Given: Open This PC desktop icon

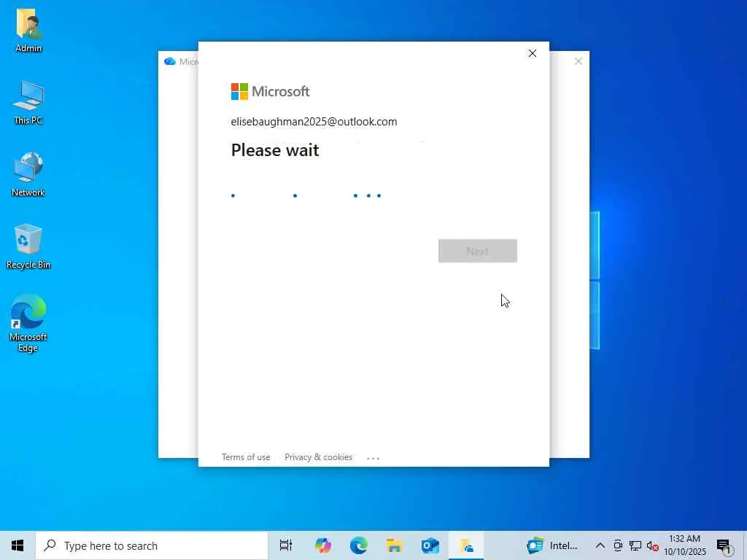Looking at the screenshot, I should pos(28,102).
